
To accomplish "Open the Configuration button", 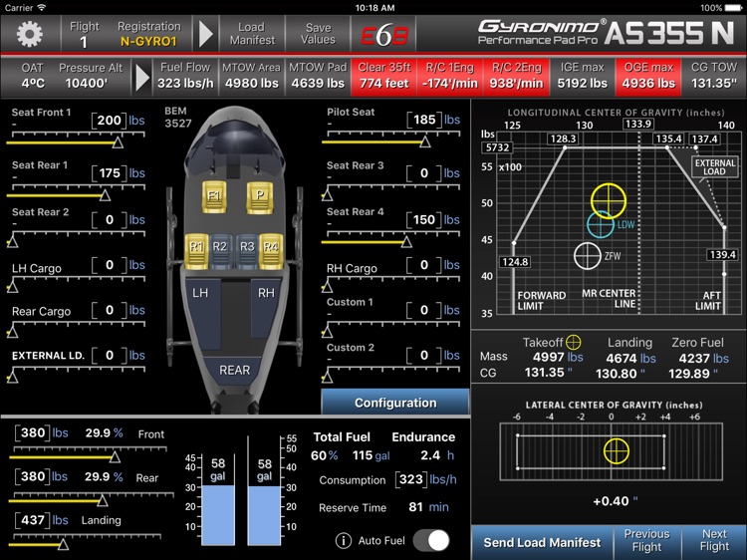I will click(x=395, y=403).
